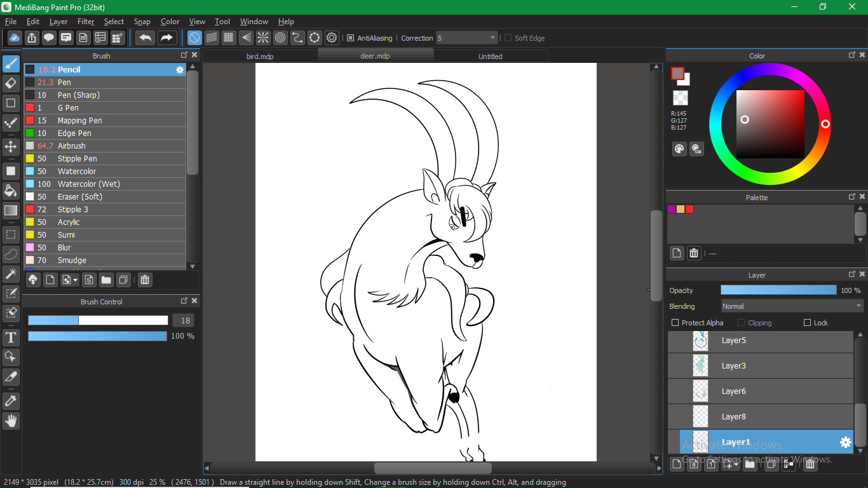Switch to the bird.mdp tab
Screen dimensions: 868x488
260,57
